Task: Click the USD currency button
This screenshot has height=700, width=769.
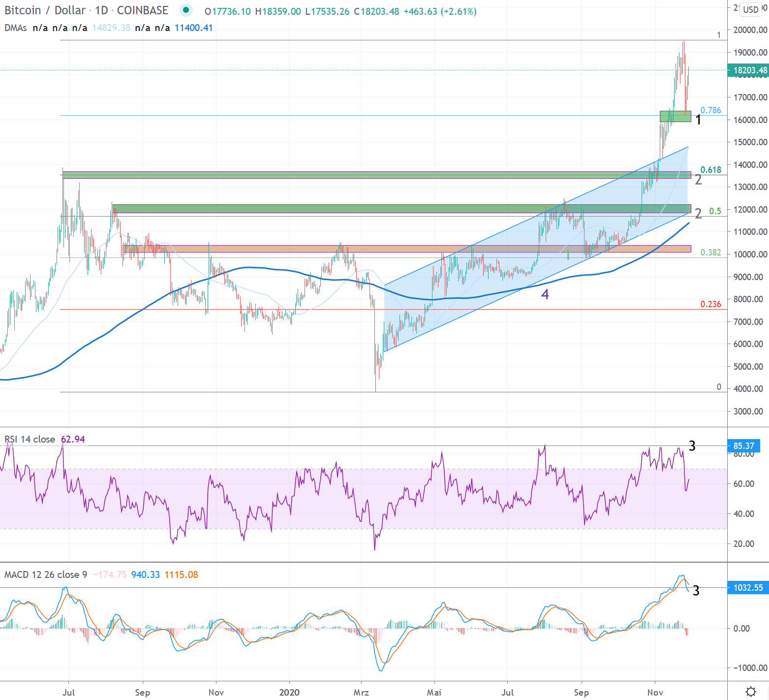Action: 750,9
